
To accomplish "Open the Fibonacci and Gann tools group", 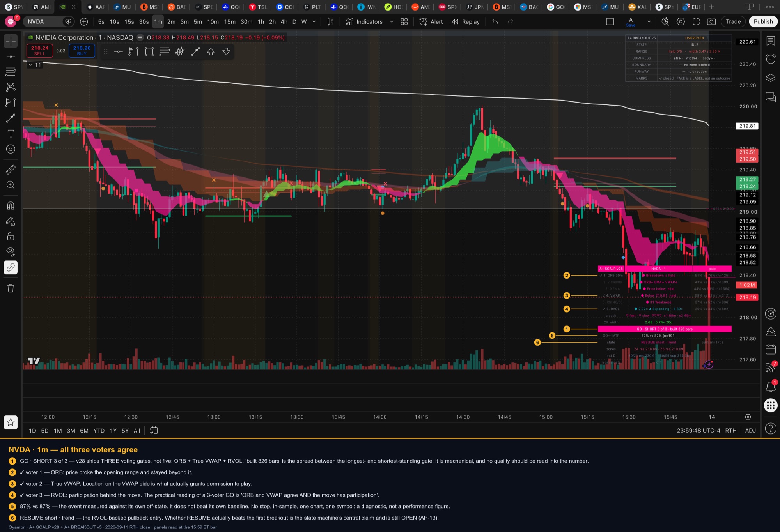I will coord(11,72).
